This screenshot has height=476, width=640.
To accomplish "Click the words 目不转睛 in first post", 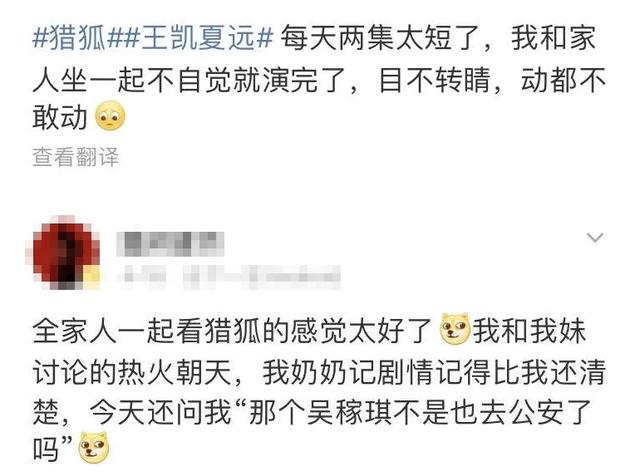I will (434, 80).
